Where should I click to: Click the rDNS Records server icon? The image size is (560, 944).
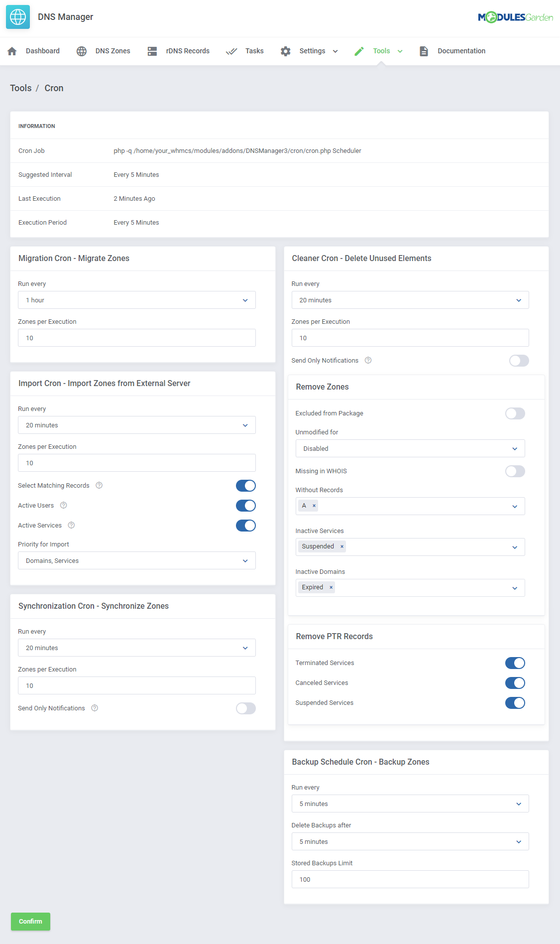pos(152,51)
